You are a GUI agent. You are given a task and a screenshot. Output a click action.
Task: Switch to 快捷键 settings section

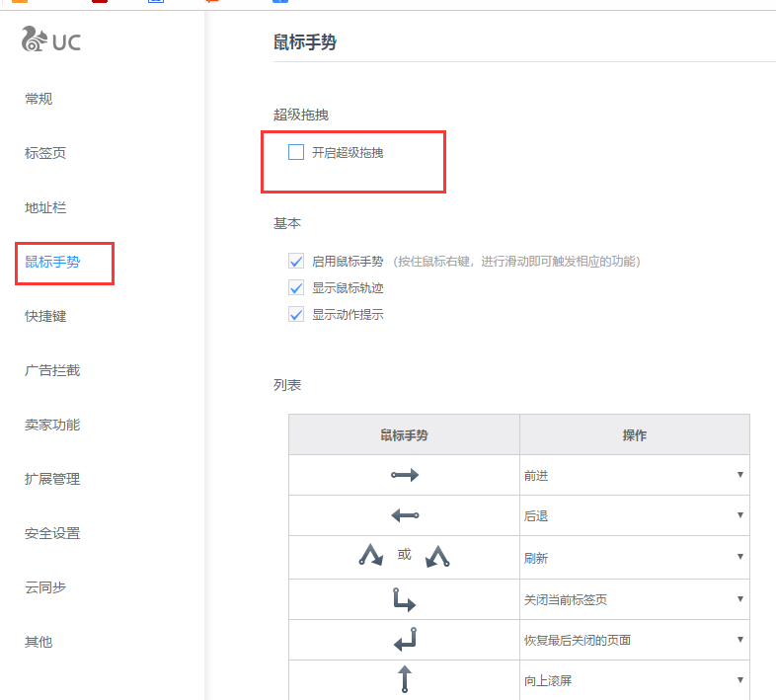[x=45, y=316]
